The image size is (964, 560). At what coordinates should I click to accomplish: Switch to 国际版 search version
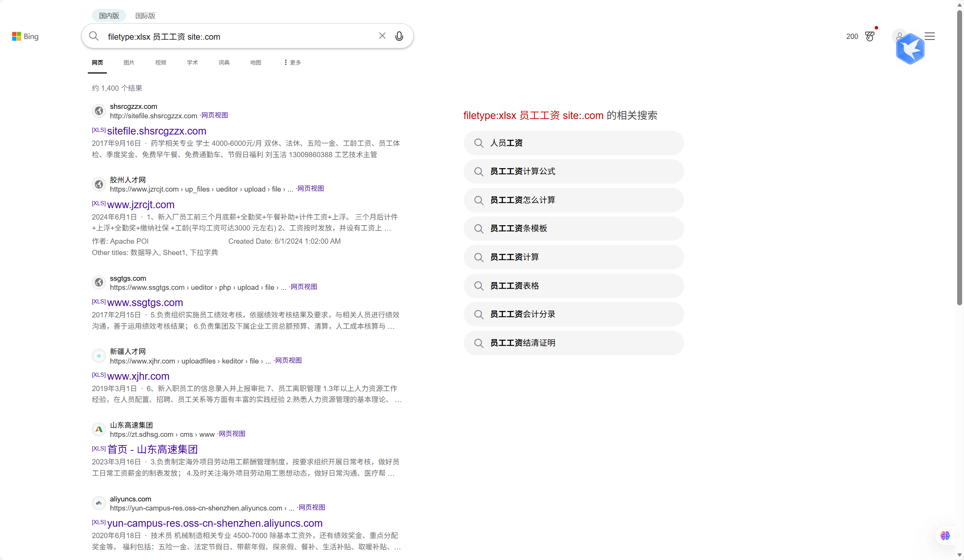click(145, 15)
